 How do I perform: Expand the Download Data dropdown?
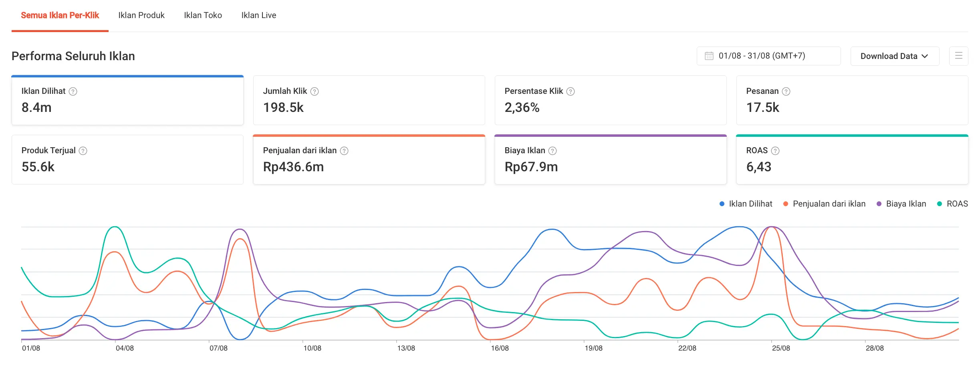[x=894, y=56]
